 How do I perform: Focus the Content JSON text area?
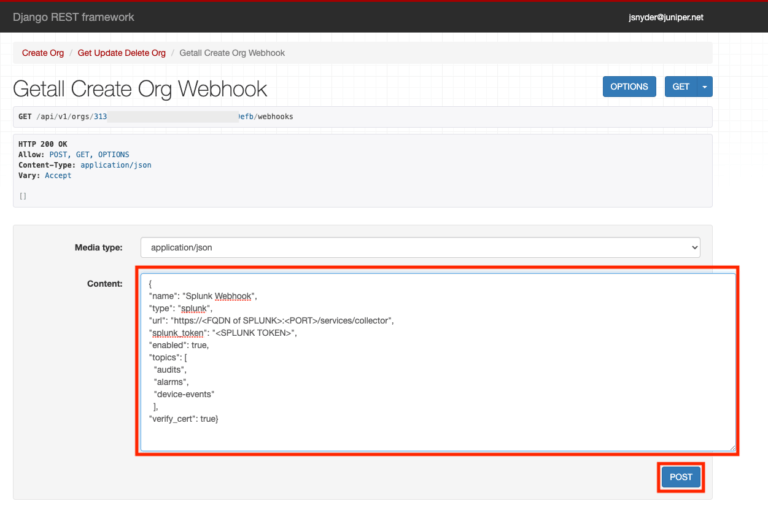click(438, 362)
